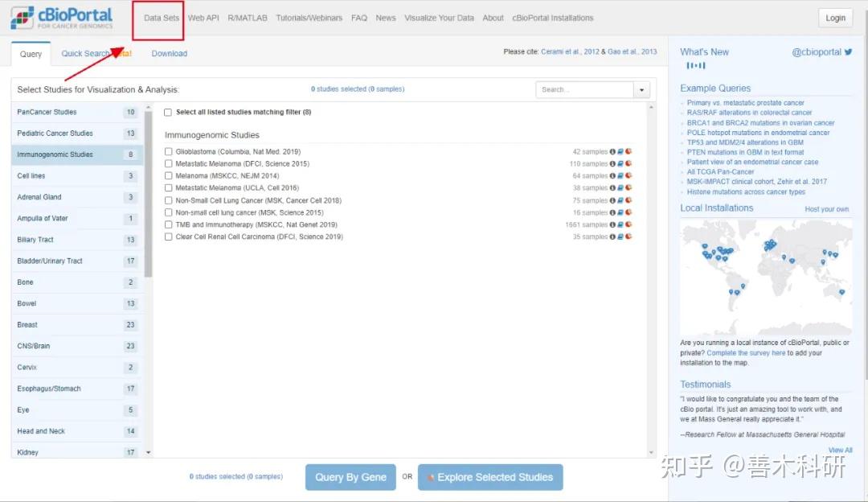Open pie chart icon for TMB and Immunotherapy

click(x=628, y=225)
